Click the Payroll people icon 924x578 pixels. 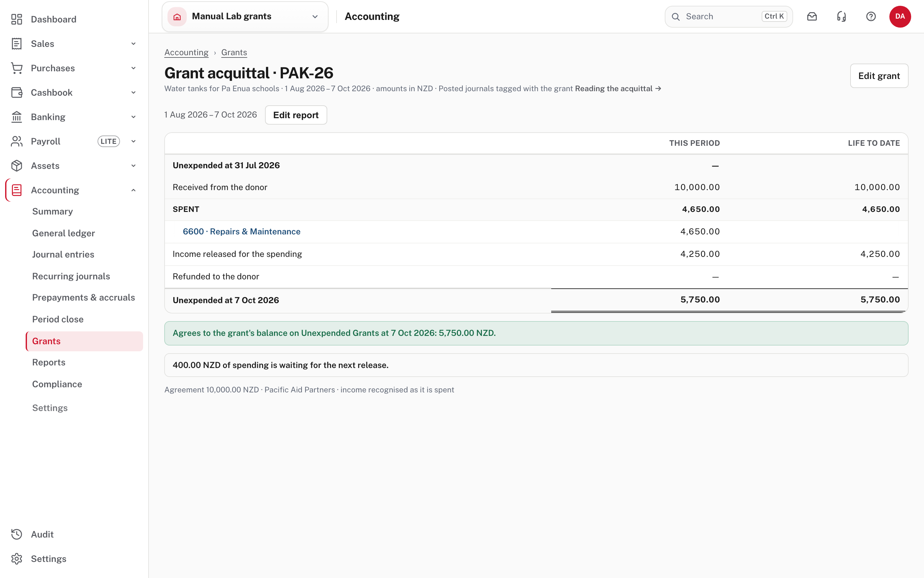[x=16, y=141]
